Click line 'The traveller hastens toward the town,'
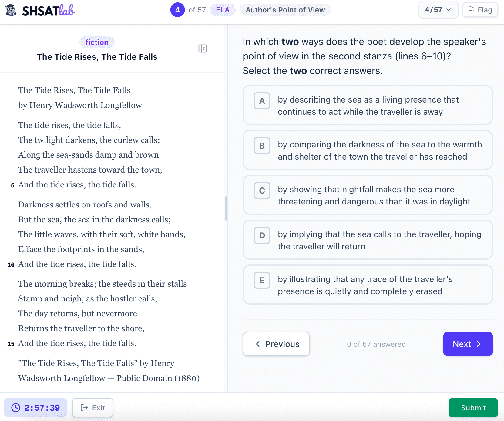Screen dimensions: 504x421 90,170
